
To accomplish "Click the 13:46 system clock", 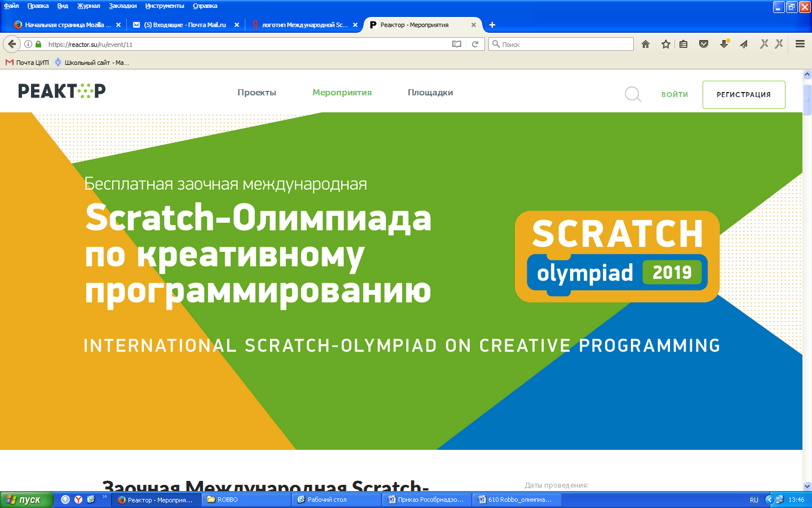I will point(796,500).
